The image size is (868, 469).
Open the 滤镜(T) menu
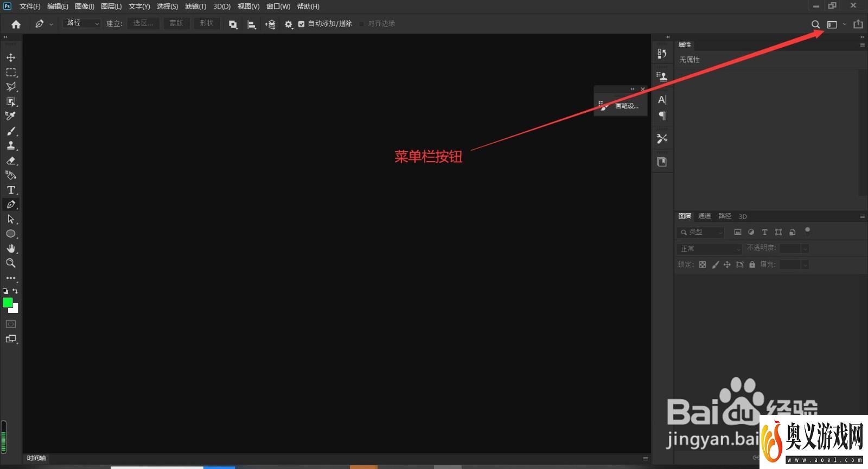click(195, 7)
